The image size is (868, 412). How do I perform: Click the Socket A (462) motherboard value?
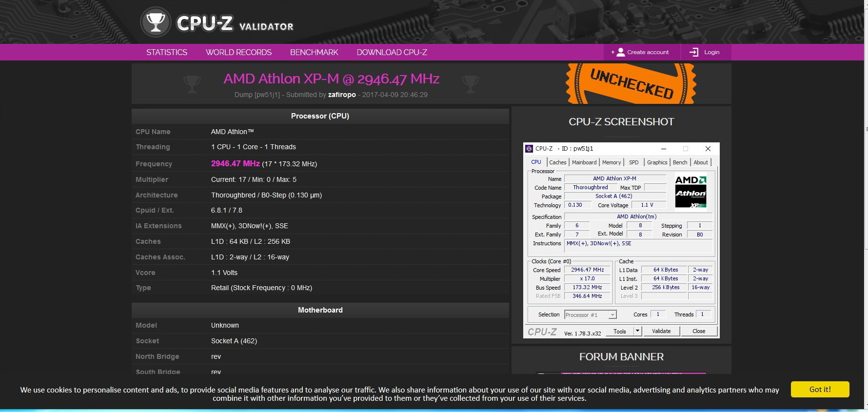[x=234, y=341]
